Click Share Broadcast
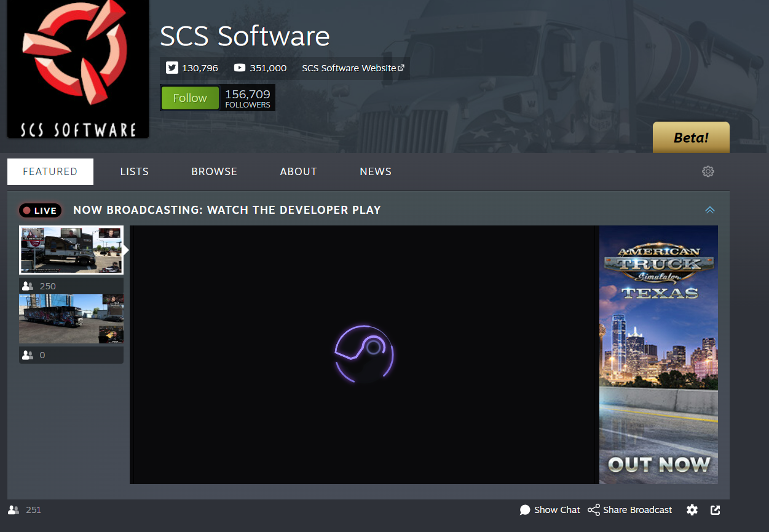Image resolution: width=769 pixels, height=532 pixels. 630,510
